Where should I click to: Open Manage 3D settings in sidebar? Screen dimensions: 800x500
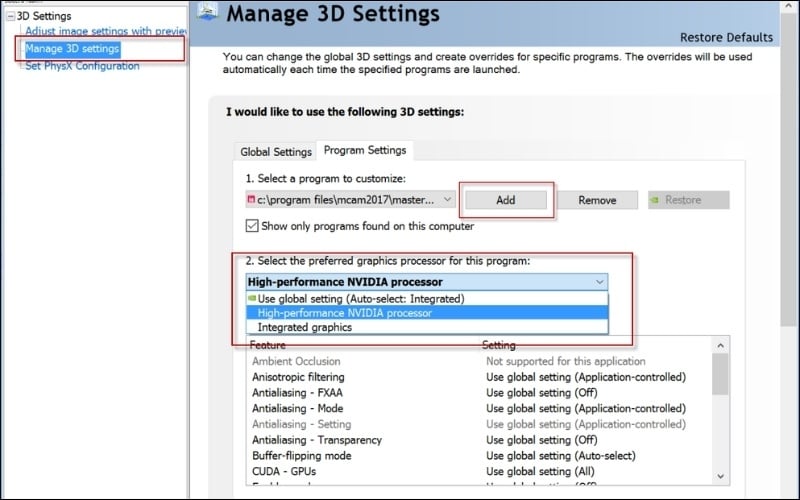point(72,48)
